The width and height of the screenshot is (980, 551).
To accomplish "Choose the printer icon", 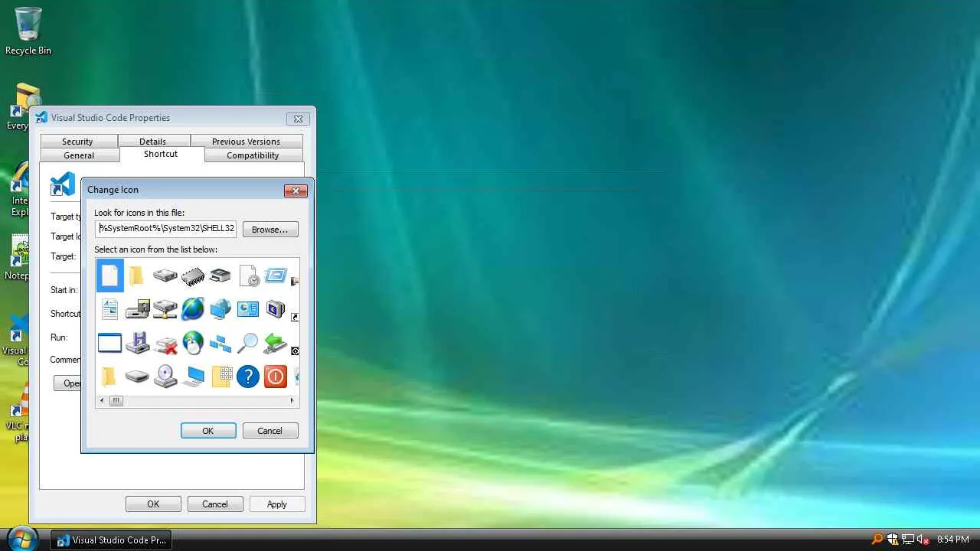I will click(220, 275).
